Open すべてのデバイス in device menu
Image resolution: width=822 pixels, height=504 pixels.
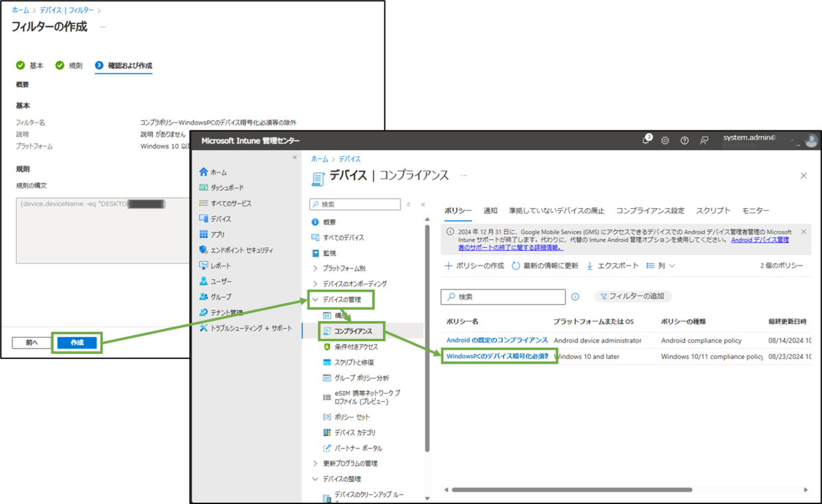337,238
